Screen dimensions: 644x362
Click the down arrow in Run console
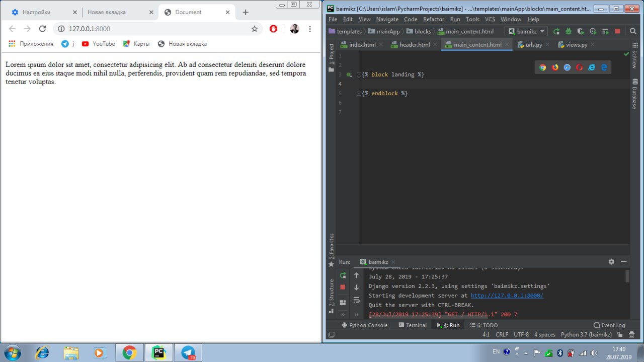pyautogui.click(x=356, y=287)
